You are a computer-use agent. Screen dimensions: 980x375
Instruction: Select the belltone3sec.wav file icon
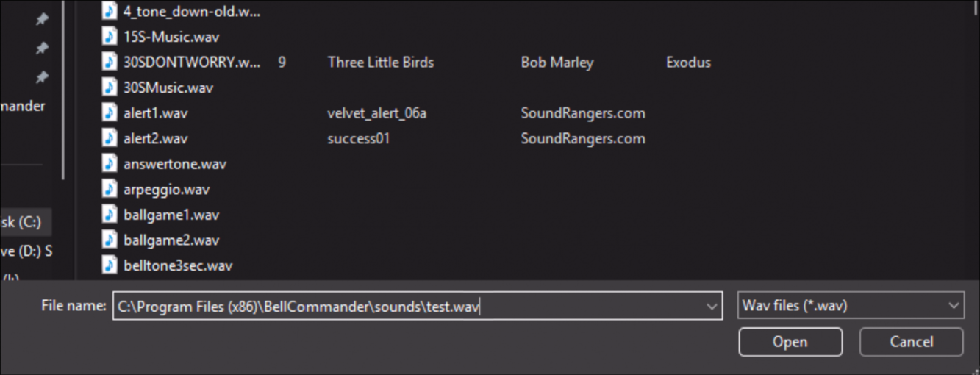[110, 265]
